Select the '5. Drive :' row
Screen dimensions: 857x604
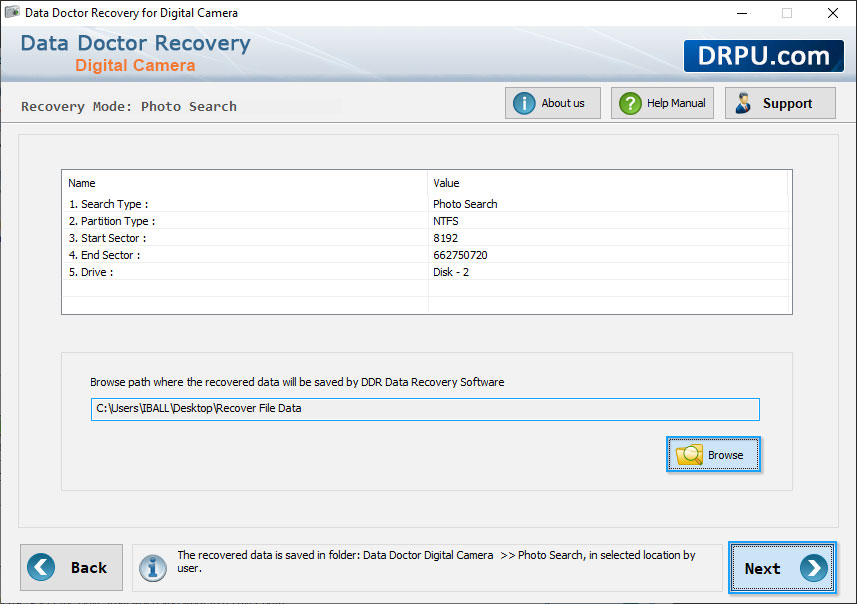coord(426,272)
